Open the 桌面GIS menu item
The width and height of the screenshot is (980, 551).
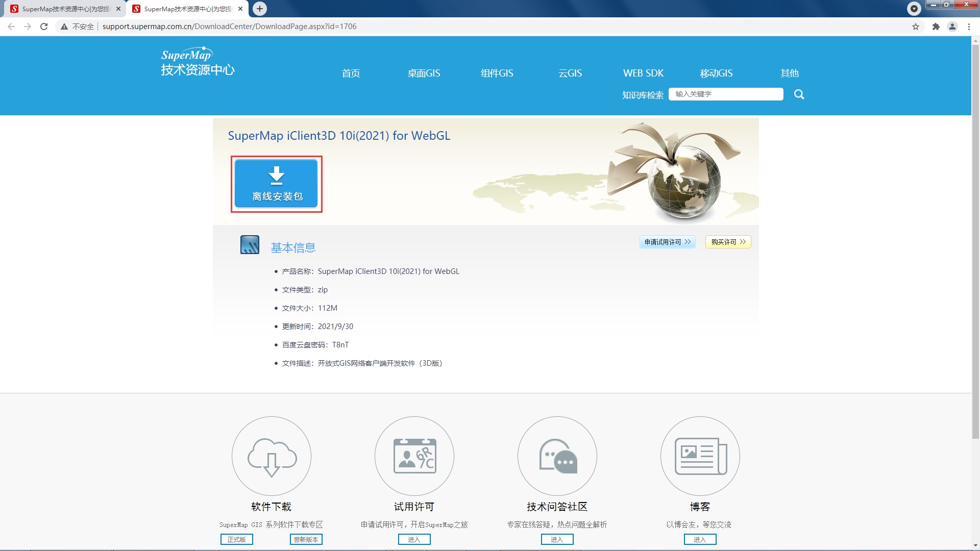point(424,73)
